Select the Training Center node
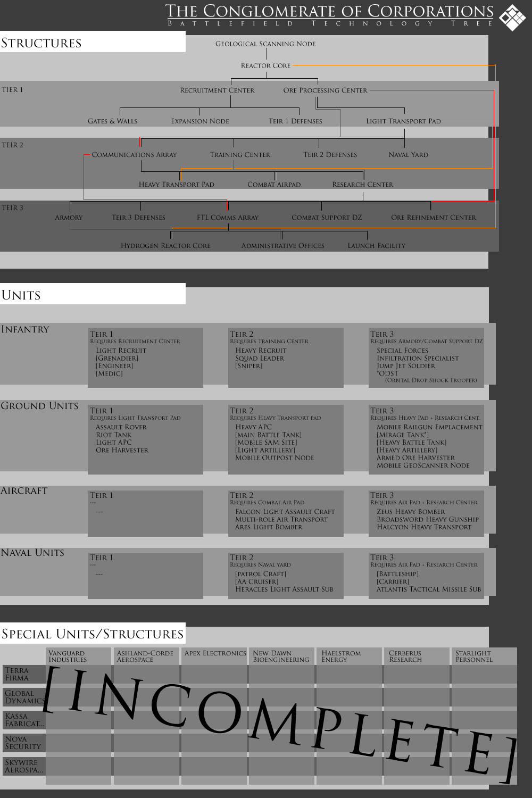 pos(240,155)
